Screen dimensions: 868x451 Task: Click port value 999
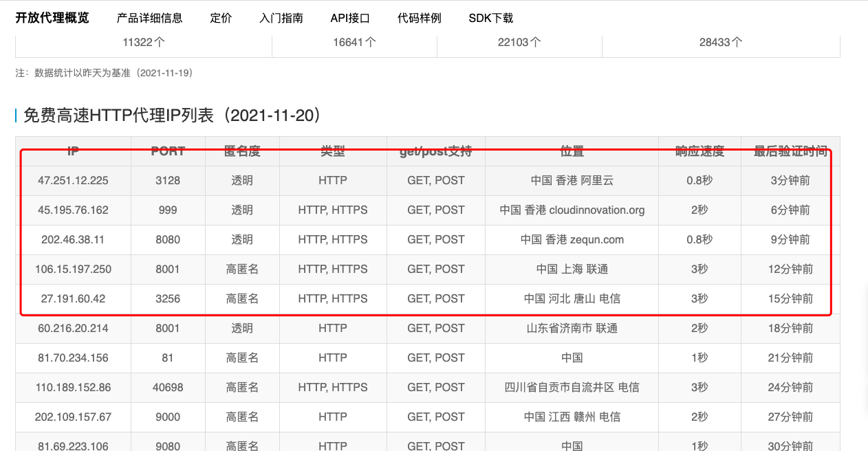point(168,210)
